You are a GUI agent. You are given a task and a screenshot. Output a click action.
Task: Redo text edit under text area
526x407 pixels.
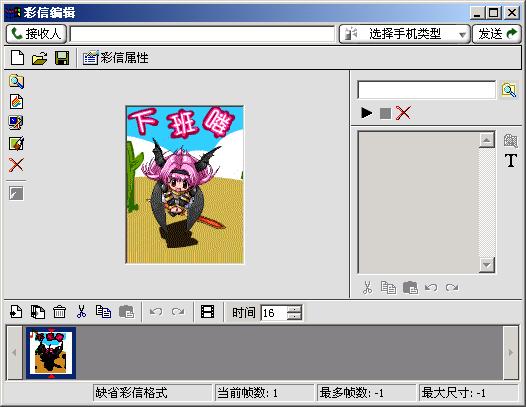coord(452,288)
